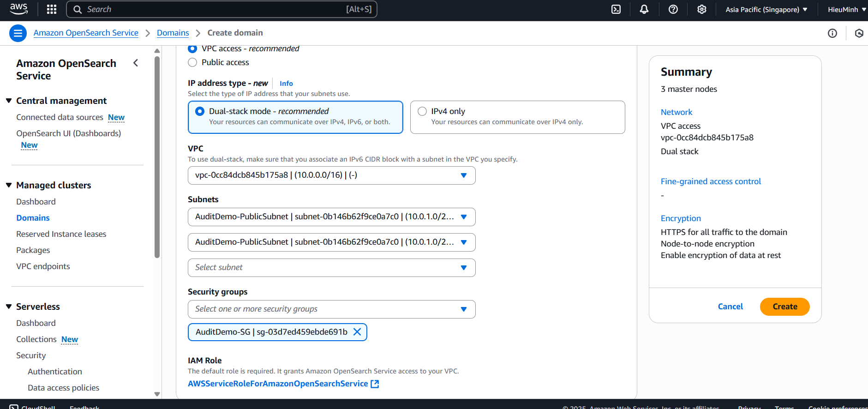Toggle the hamburger navigation menu
This screenshot has width=868, height=409.
(18, 33)
